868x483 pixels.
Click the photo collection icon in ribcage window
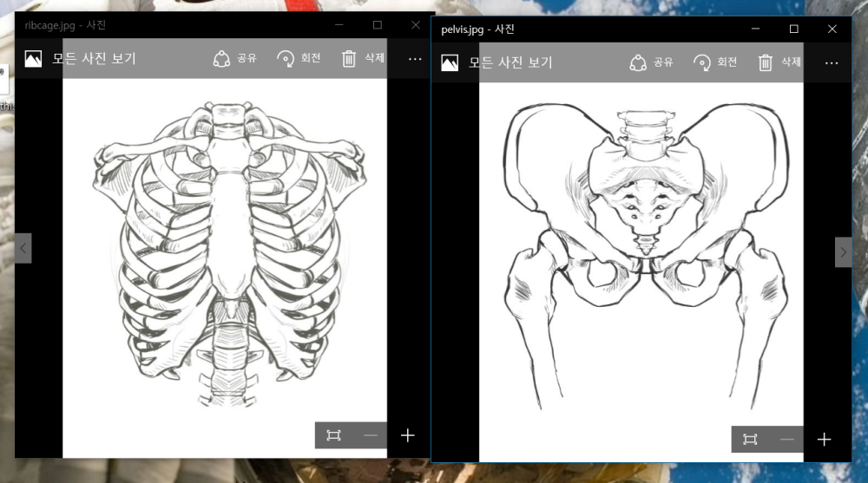tap(33, 59)
